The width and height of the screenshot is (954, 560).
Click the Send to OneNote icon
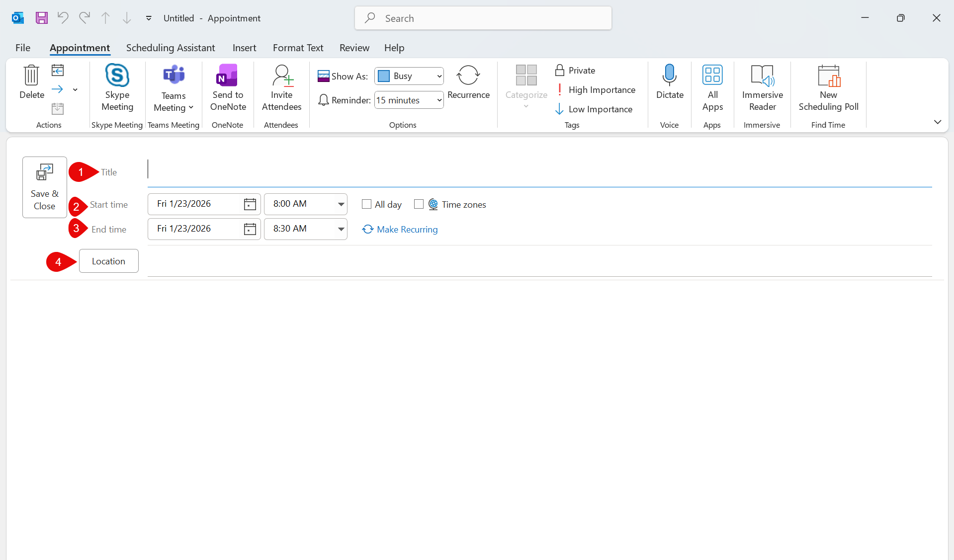click(x=228, y=76)
